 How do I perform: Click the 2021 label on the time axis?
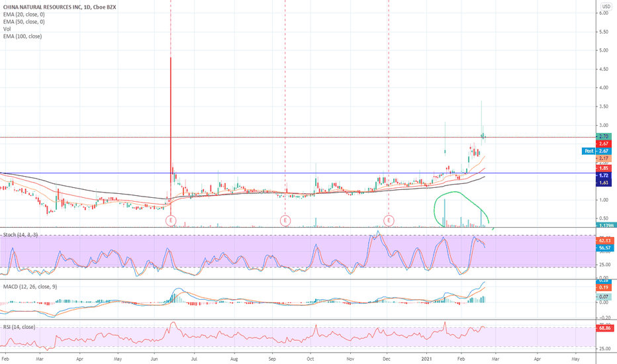426,359
